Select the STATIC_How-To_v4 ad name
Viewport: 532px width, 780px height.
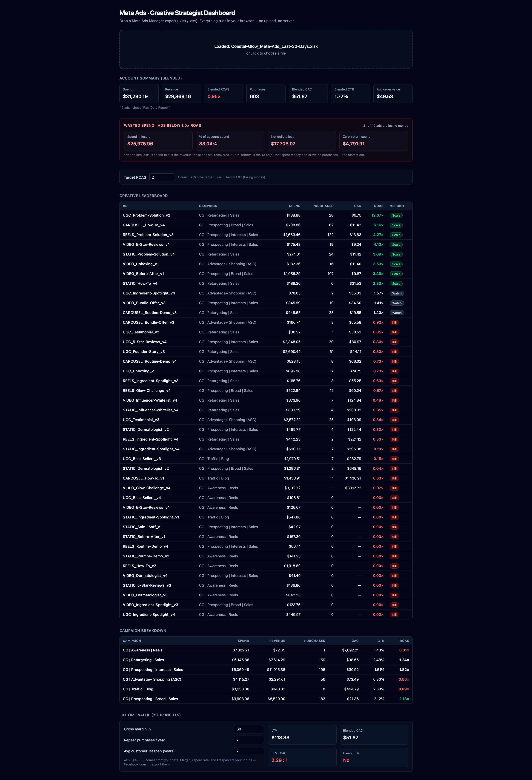[140, 284]
